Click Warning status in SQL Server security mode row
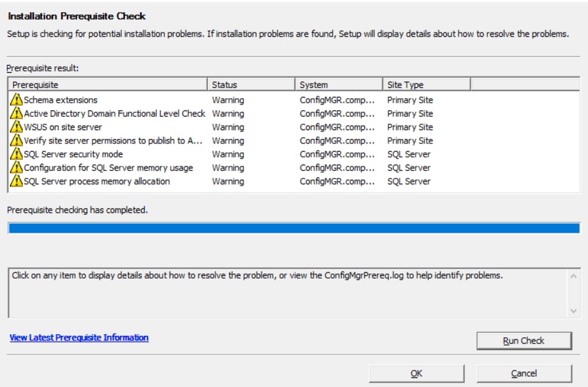 228,154
